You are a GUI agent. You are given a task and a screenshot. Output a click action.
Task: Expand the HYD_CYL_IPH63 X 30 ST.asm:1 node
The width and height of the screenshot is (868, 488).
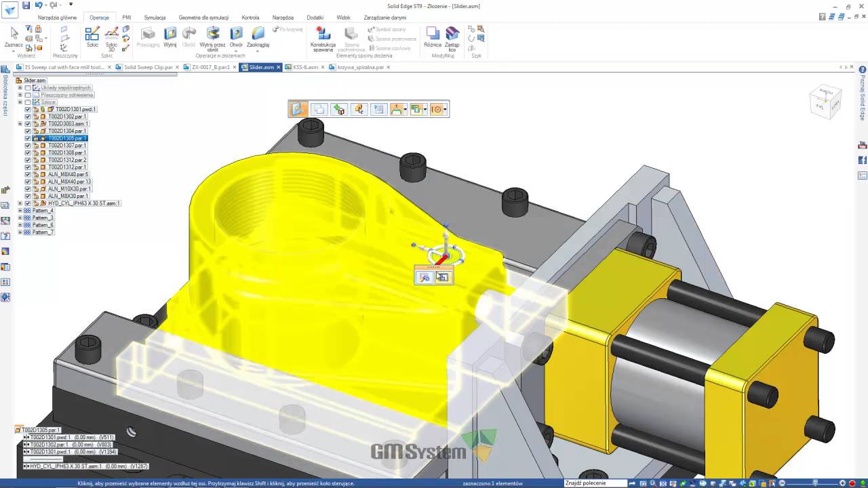[x=20, y=203]
